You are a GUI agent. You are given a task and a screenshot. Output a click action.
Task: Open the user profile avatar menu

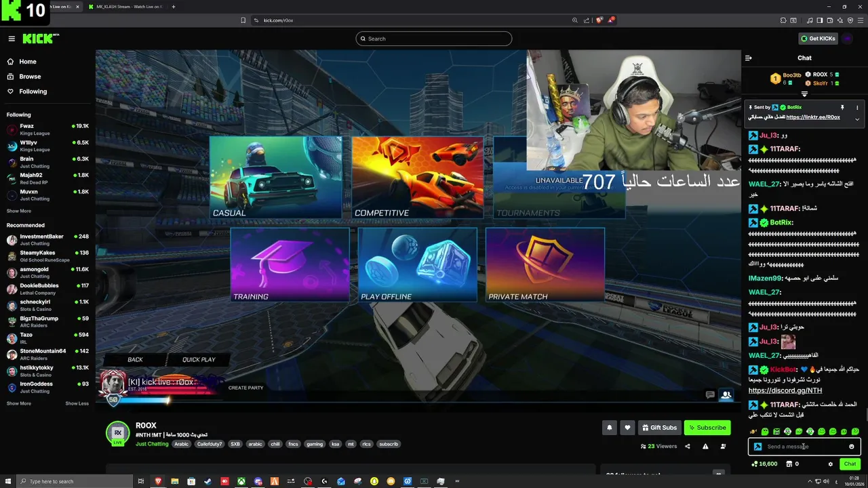(848, 39)
